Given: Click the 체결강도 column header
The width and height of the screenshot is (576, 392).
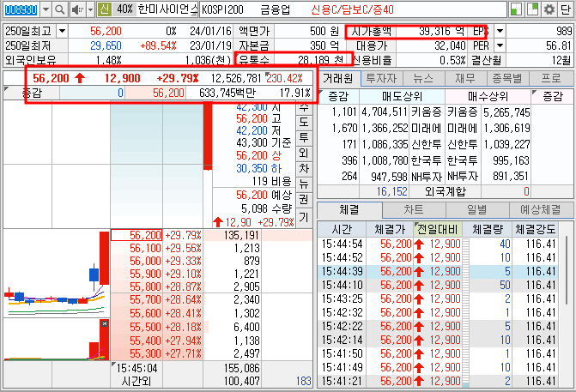Looking at the screenshot, I should click(x=535, y=229).
